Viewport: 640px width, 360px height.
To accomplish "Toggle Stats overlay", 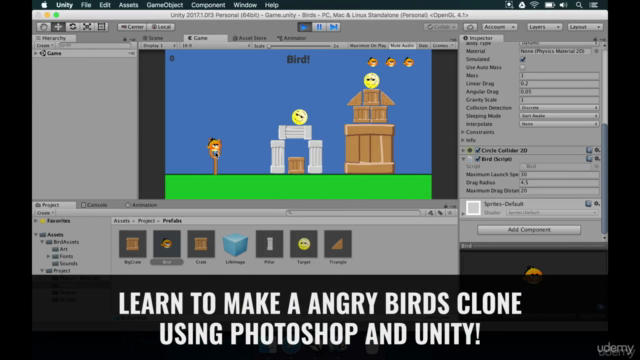I will [423, 46].
